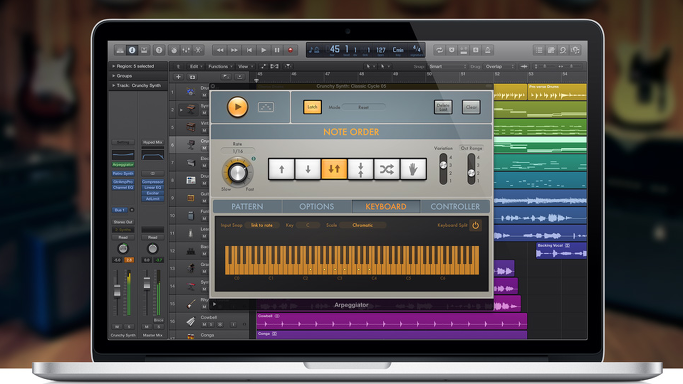Screen dimensions: 683x384
Task: Click the Fast Forward transport button
Action: click(234, 50)
